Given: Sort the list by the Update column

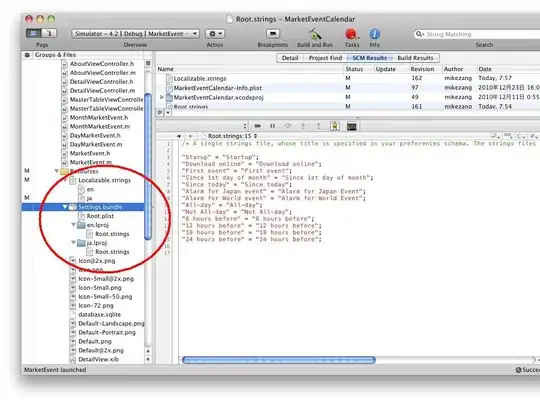Looking at the screenshot, I should (x=391, y=69).
